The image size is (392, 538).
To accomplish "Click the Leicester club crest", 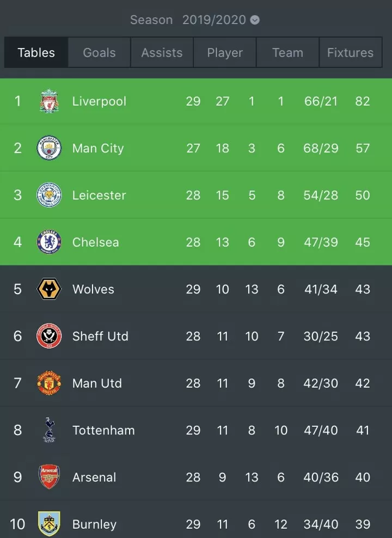I will [49, 195].
